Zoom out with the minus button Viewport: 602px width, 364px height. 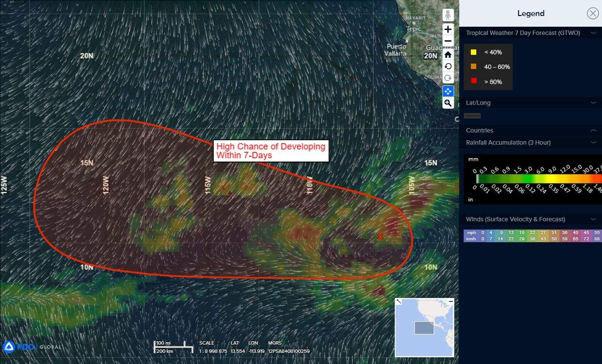pyautogui.click(x=448, y=41)
